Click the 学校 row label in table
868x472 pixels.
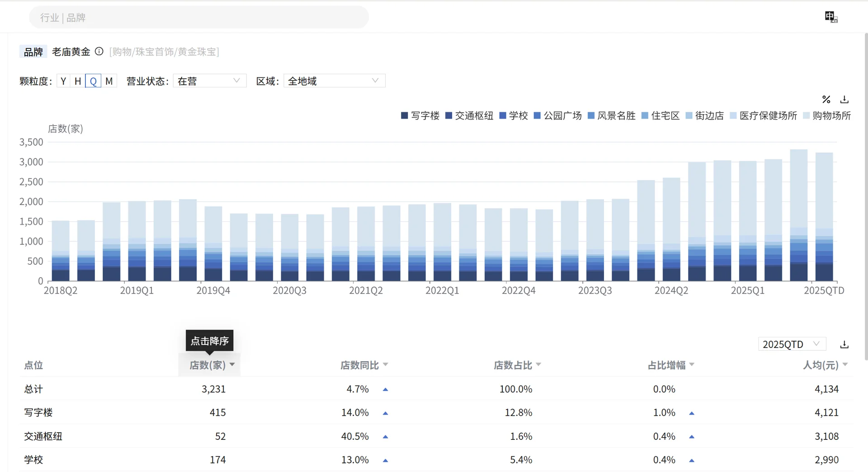[x=33, y=460]
